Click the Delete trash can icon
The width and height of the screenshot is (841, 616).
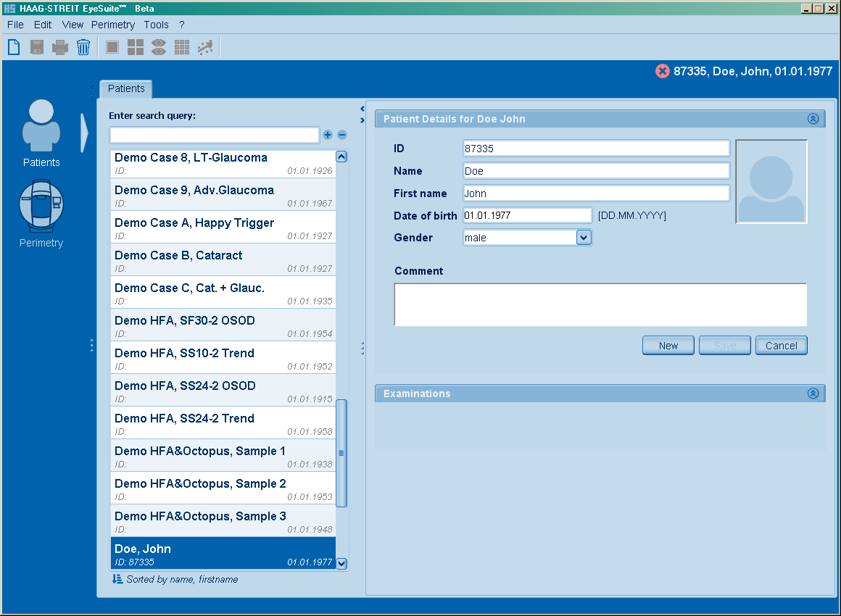pyautogui.click(x=83, y=48)
